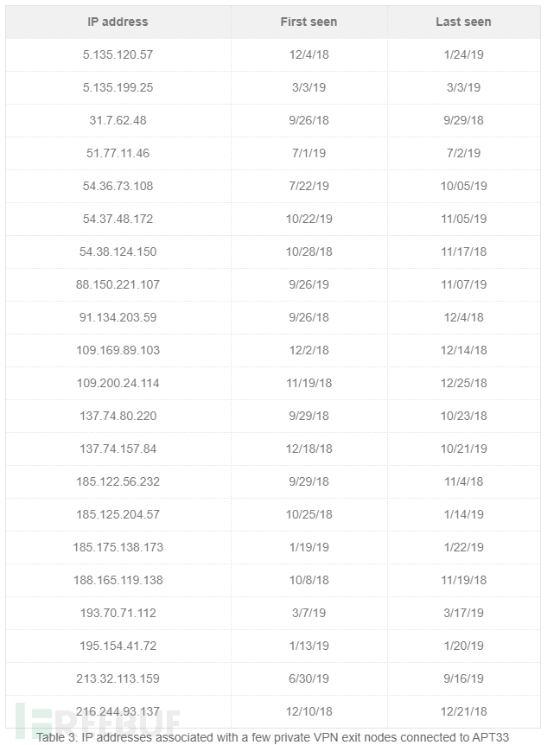Click last seen date 10/05/19
Image resolution: width=560 pixels, height=745 pixels.
click(x=463, y=186)
